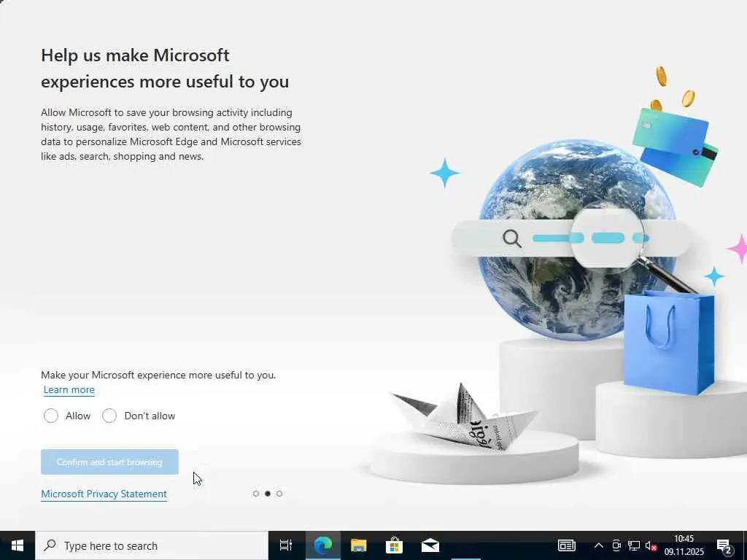This screenshot has width=747, height=560.
Task: Jump to the third page indicator dot
Action: click(x=279, y=494)
